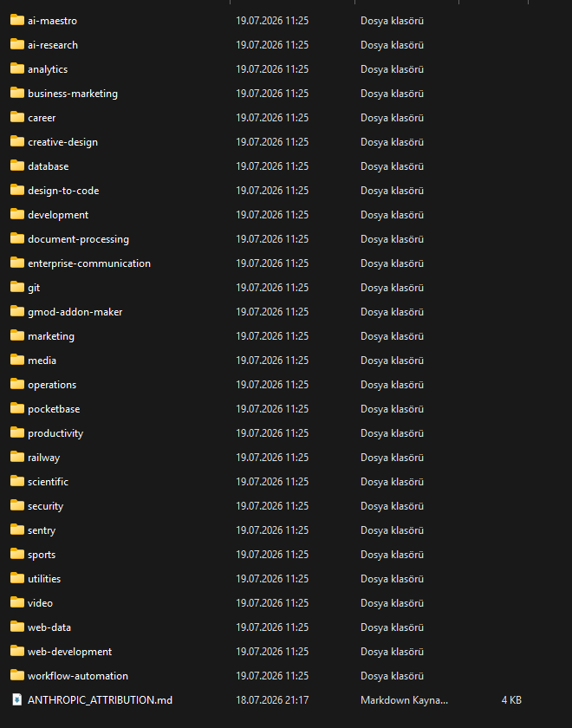Select the business-marketing folder name

[73, 94]
